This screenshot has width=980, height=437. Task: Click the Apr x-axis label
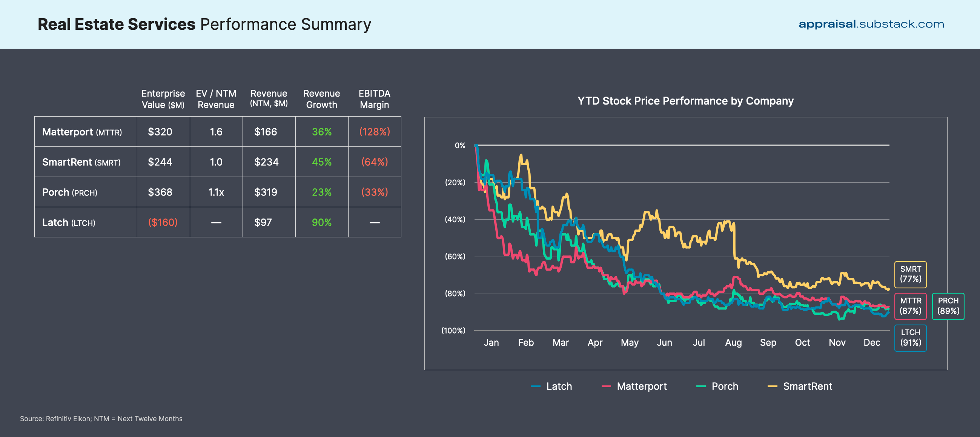595,343
